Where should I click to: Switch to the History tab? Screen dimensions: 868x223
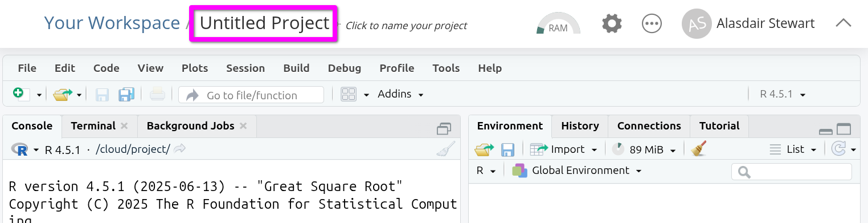(x=580, y=126)
